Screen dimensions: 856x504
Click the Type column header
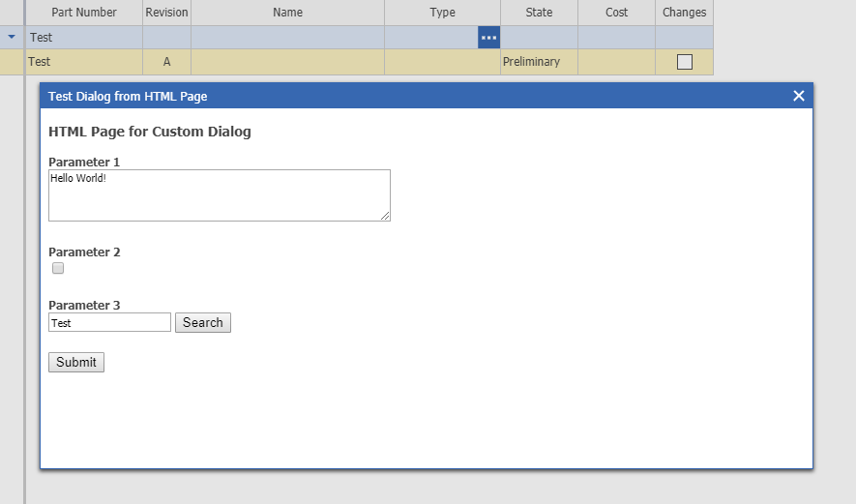coord(442,13)
